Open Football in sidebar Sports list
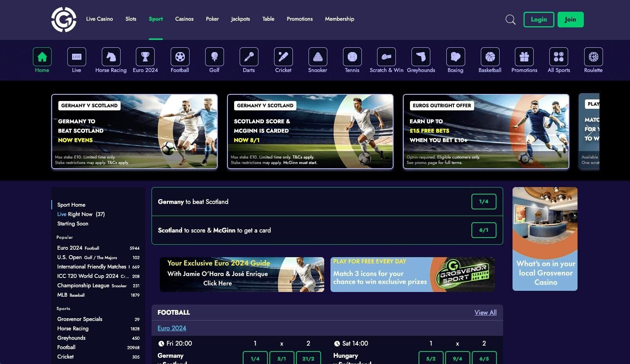 pyautogui.click(x=98, y=347)
